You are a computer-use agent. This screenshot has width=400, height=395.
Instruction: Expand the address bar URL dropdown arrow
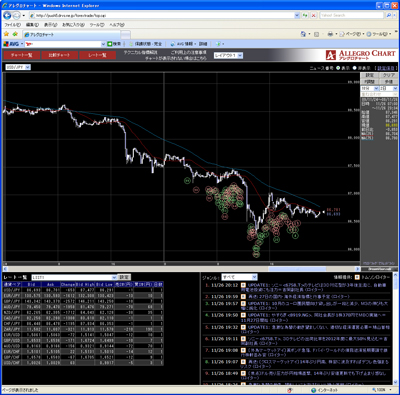(297, 15)
